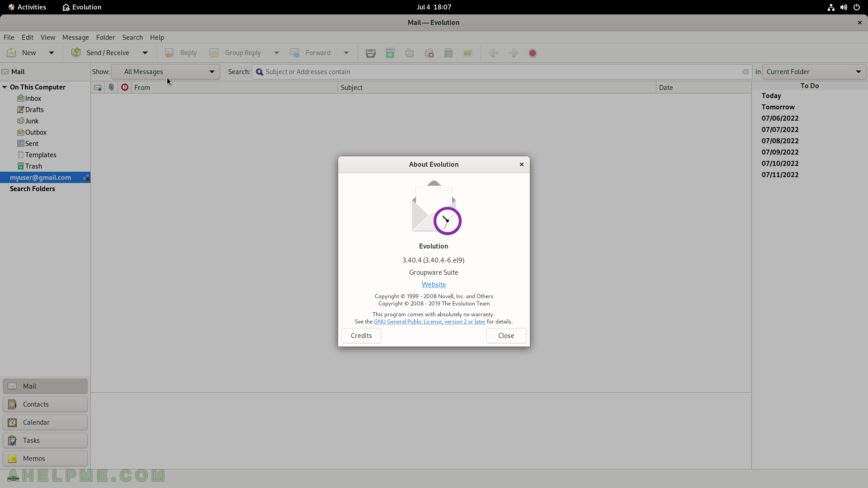This screenshot has height=488, width=868.
Task: Select the Templates folder
Action: (45, 155)
